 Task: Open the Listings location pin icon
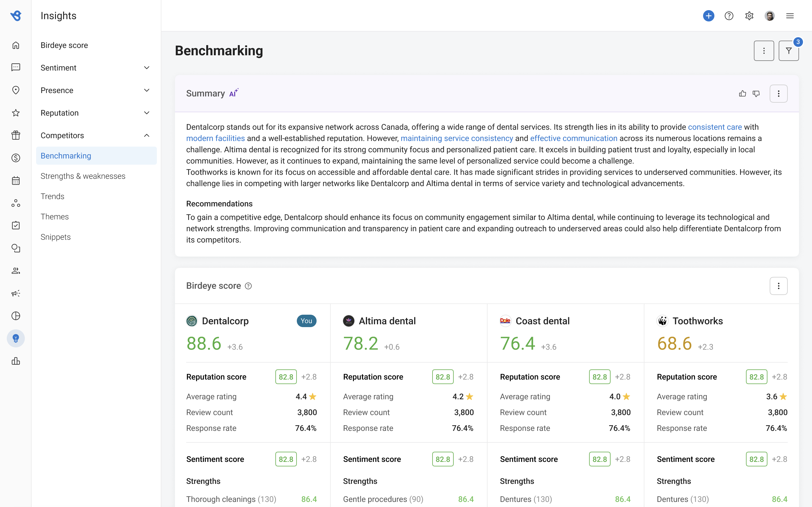pos(16,90)
